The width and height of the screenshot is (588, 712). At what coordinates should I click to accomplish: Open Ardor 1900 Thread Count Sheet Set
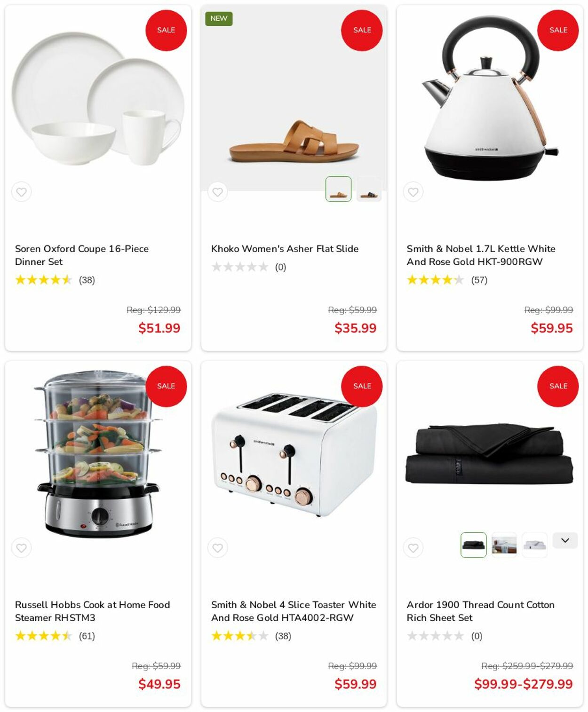480,611
